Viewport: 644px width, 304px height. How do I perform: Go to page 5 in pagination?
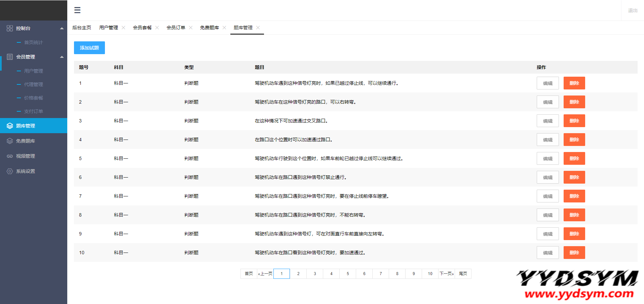[348, 274]
